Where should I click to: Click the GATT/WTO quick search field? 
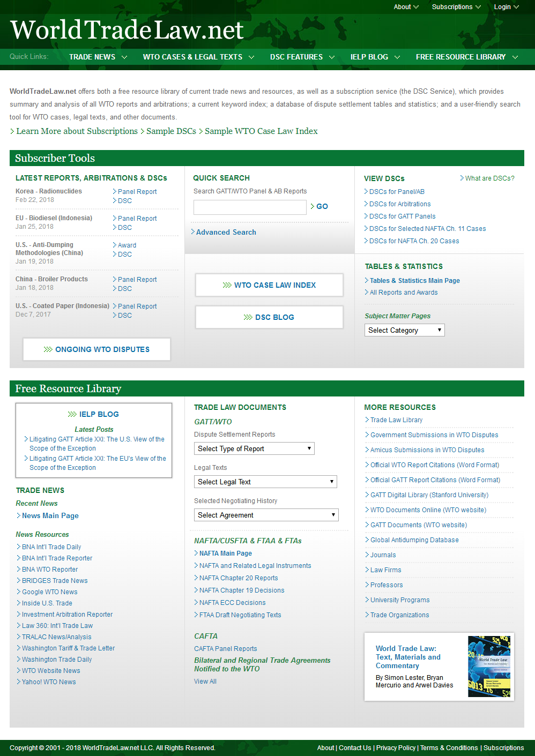click(x=250, y=207)
